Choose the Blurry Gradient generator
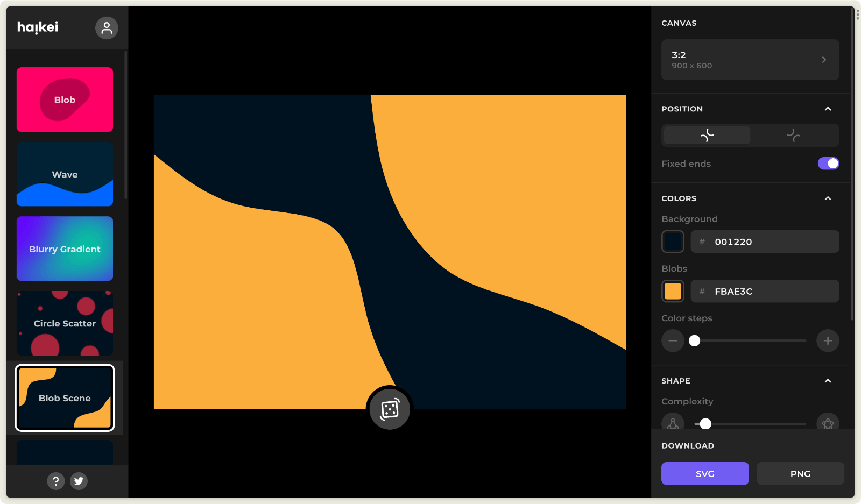The image size is (861, 504). tap(65, 249)
